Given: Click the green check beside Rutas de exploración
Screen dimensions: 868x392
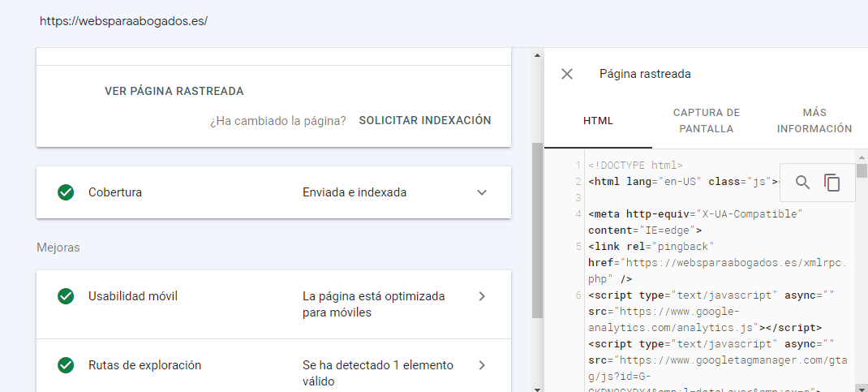Looking at the screenshot, I should click(66, 365).
